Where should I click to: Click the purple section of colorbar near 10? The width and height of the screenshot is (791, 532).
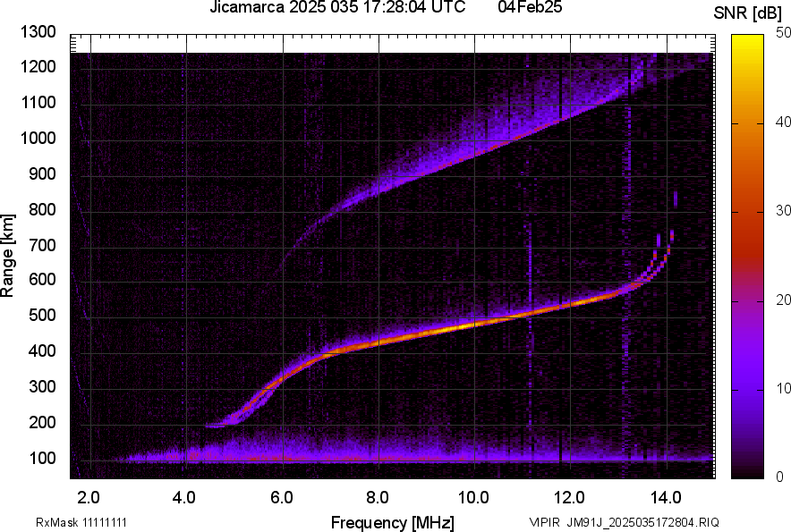[747, 389]
